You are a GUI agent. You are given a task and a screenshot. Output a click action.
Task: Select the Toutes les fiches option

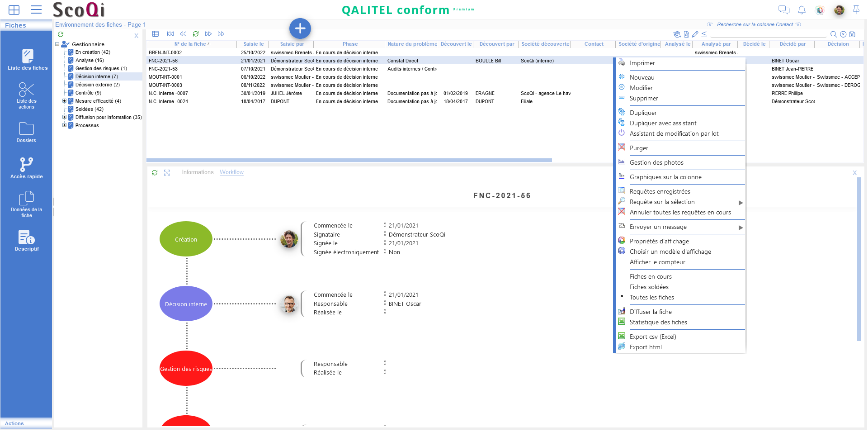(x=651, y=297)
